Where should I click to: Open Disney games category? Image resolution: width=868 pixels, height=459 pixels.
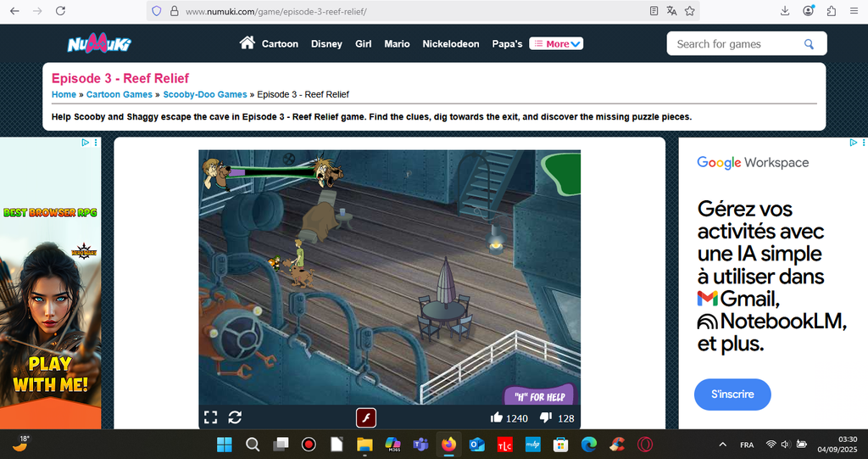click(x=326, y=44)
